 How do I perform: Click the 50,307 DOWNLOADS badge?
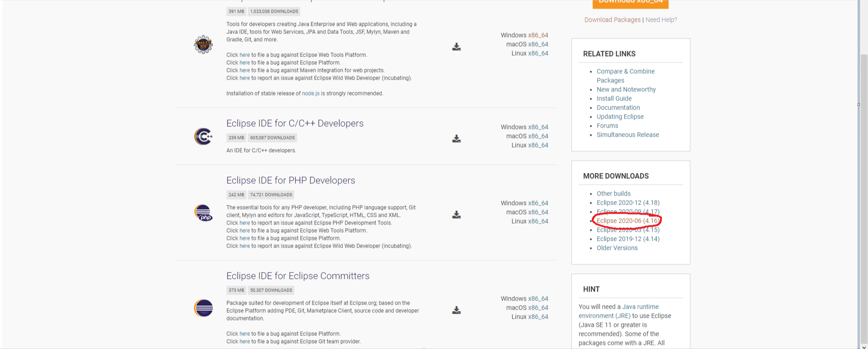click(x=271, y=291)
